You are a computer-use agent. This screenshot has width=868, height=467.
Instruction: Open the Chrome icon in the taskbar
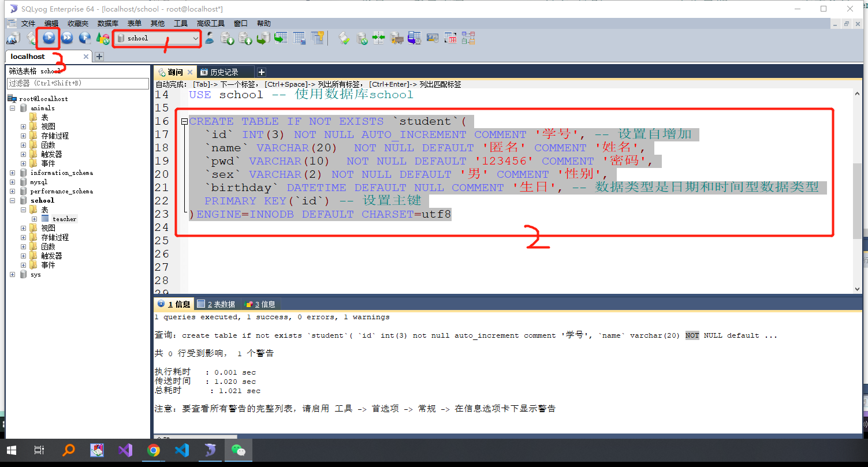coord(153,451)
